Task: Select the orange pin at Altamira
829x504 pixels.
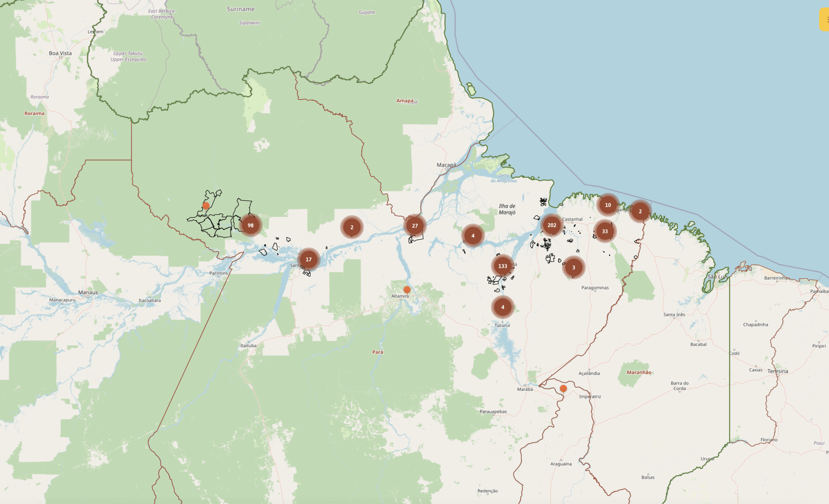Action: point(407,289)
